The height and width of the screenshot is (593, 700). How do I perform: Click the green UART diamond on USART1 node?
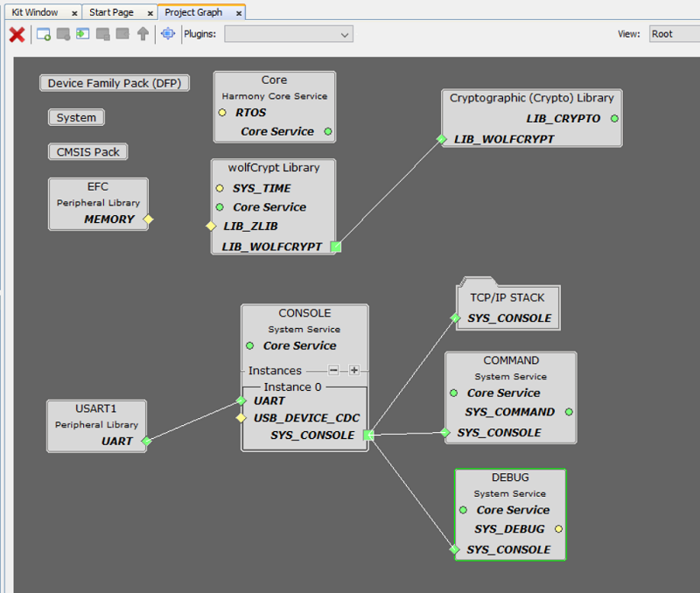tap(146, 441)
